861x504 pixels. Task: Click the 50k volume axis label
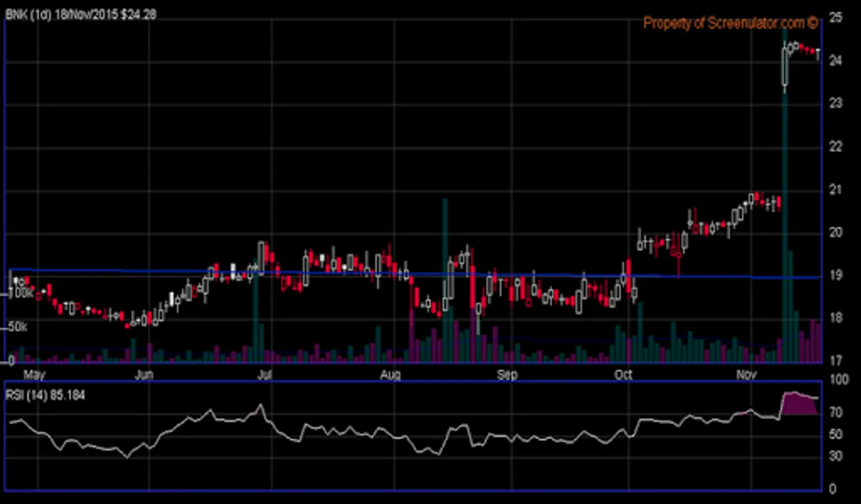(17, 326)
